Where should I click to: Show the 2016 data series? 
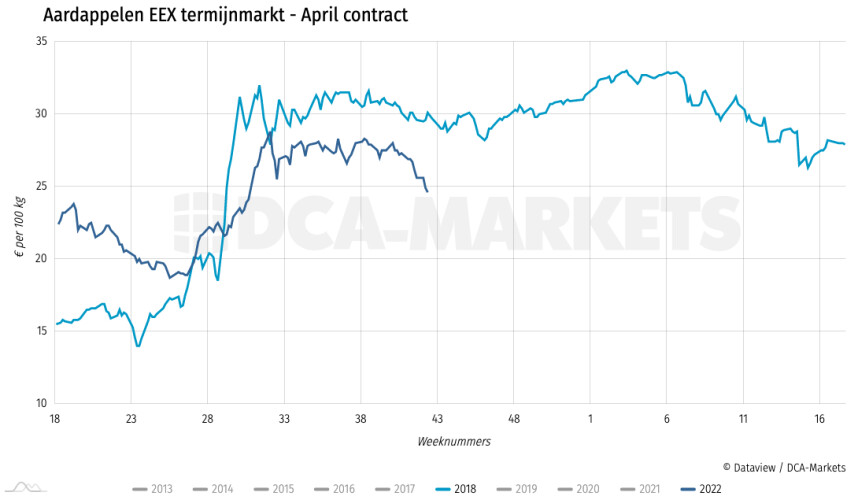pos(338,489)
